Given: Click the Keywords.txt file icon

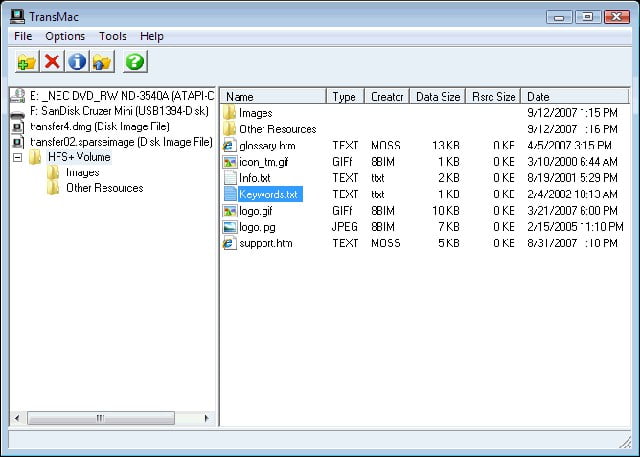Looking at the screenshot, I should 230,194.
